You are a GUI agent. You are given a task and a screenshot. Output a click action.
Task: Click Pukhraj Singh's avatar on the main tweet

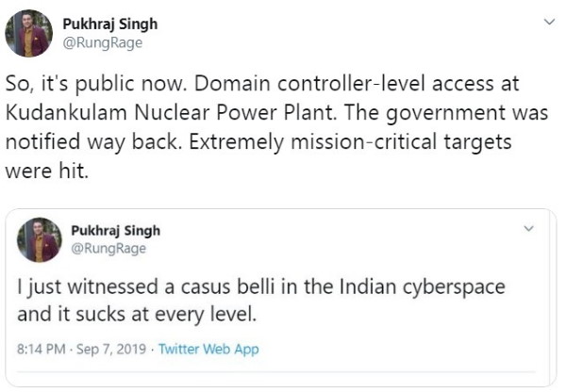pyautogui.click(x=29, y=34)
